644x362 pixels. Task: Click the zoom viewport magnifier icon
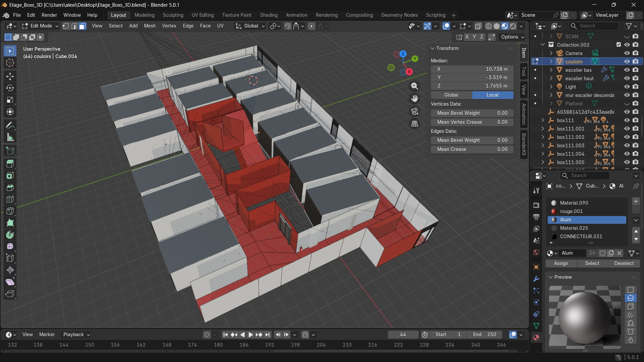[415, 86]
